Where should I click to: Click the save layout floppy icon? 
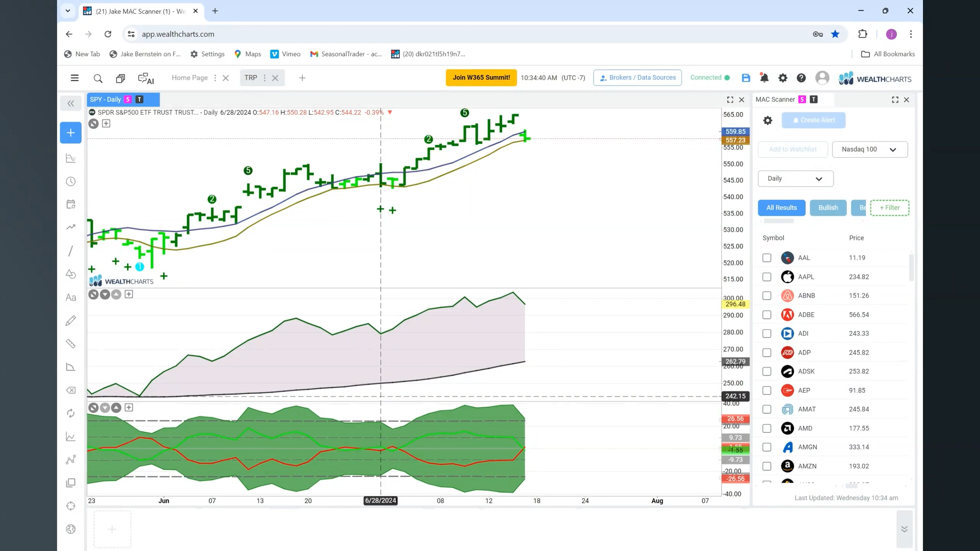[746, 78]
